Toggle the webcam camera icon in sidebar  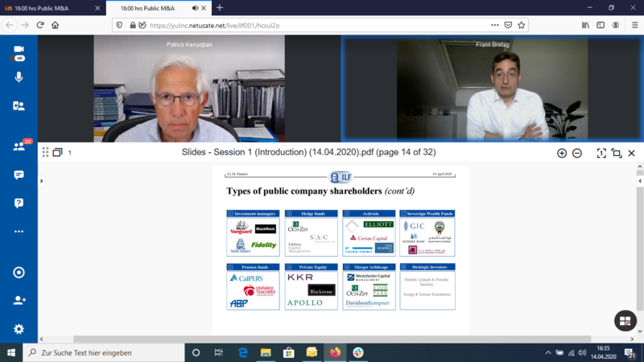click(19, 49)
